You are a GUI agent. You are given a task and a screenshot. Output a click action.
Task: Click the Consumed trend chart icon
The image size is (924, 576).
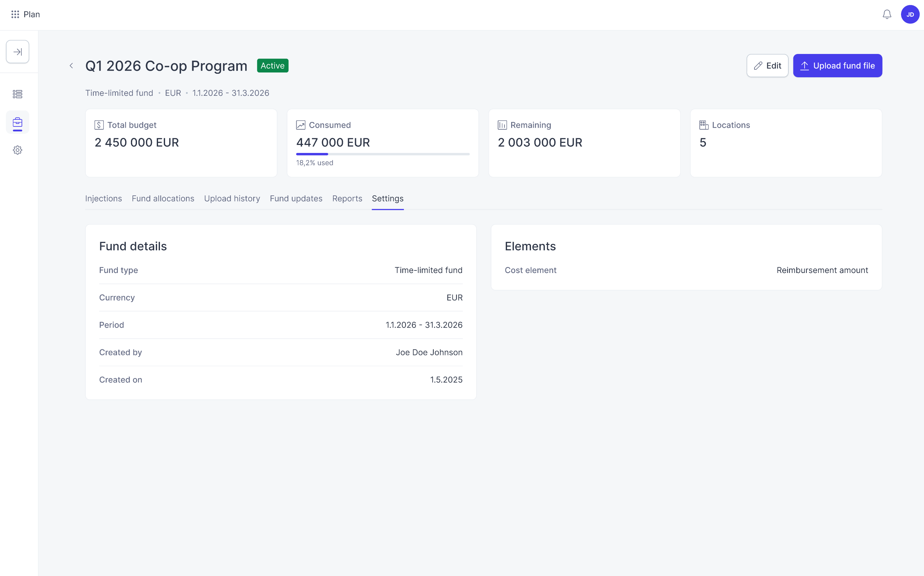point(300,125)
